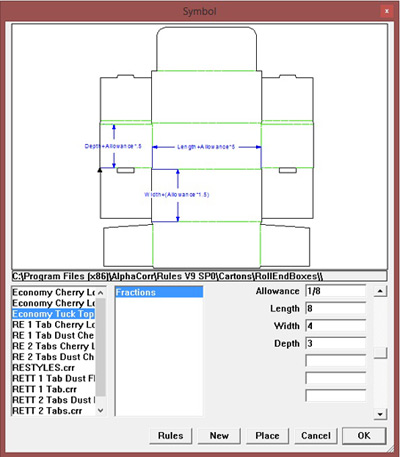The height and width of the screenshot is (457, 400).
Task: Confirm with the OK button
Action: (x=364, y=436)
